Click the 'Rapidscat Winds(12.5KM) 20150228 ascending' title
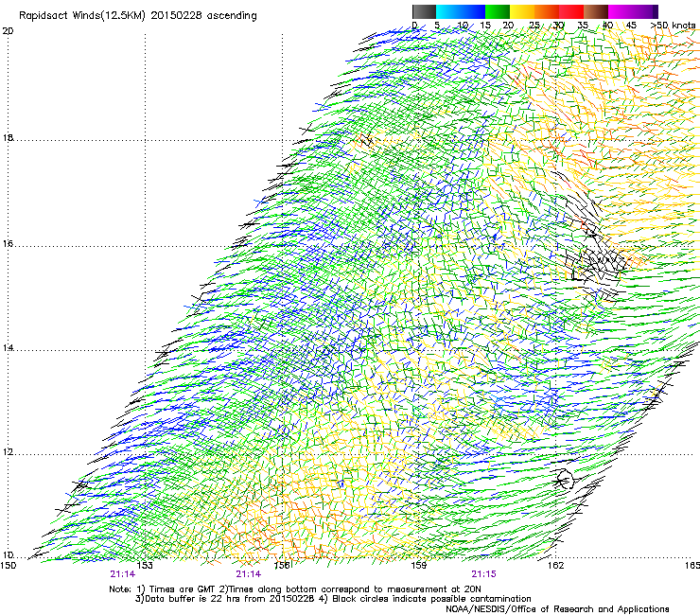Image resolution: width=700 pixels, height=615 pixels. point(138,16)
